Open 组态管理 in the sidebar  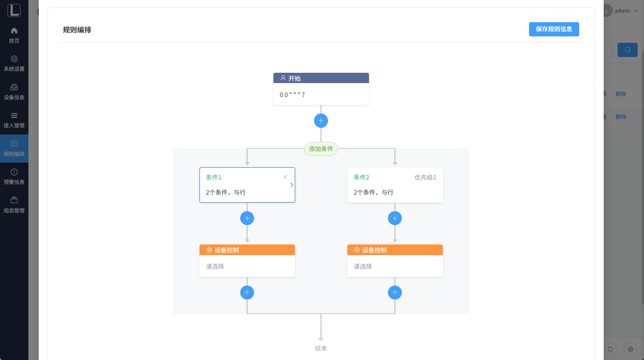[14, 205]
